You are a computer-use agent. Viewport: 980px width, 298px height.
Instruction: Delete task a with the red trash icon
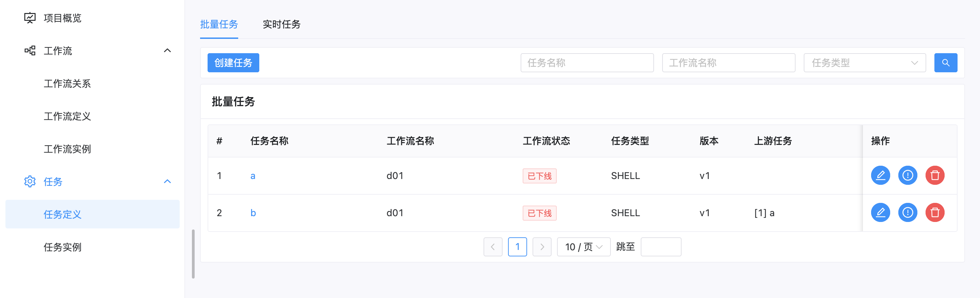[x=935, y=175]
